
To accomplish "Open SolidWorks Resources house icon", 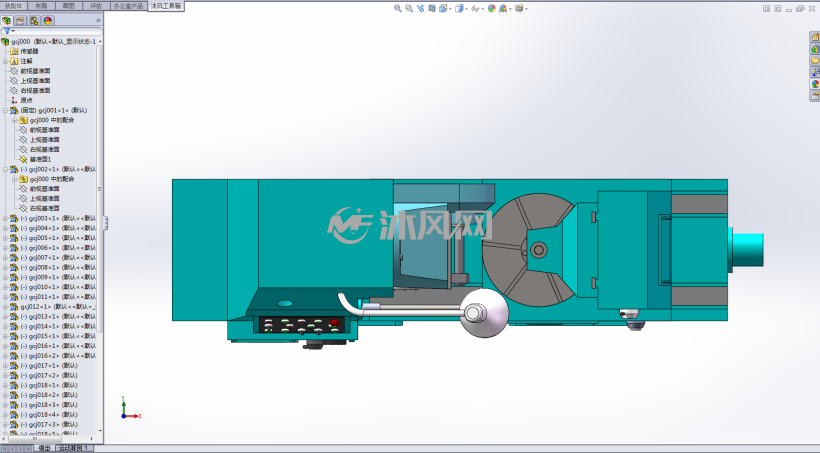I will pyautogui.click(x=815, y=37).
